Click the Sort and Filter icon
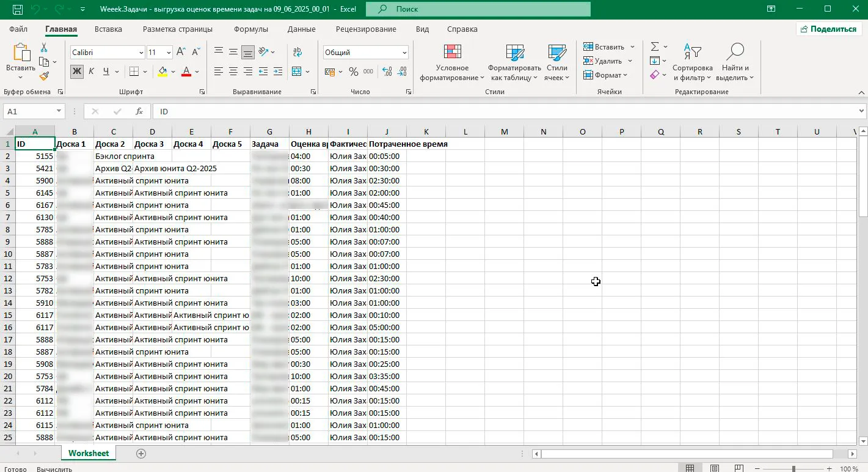This screenshot has width=868, height=472. 692,53
